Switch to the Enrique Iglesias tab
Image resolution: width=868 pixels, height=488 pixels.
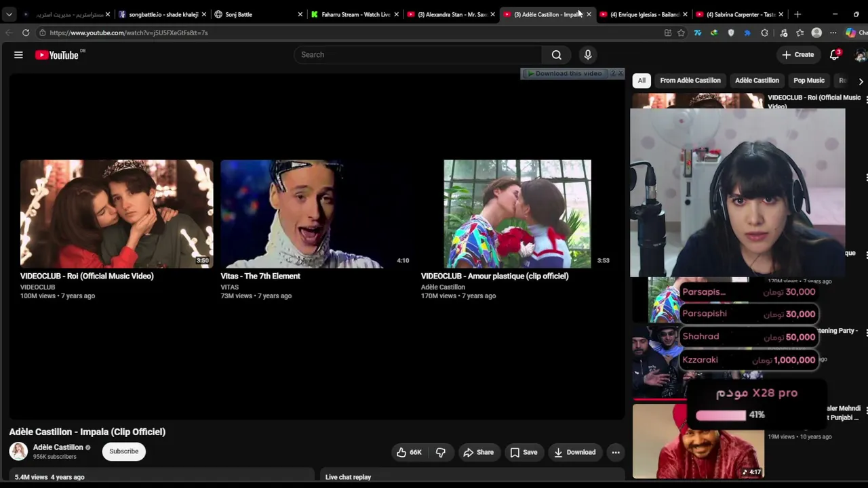(644, 14)
